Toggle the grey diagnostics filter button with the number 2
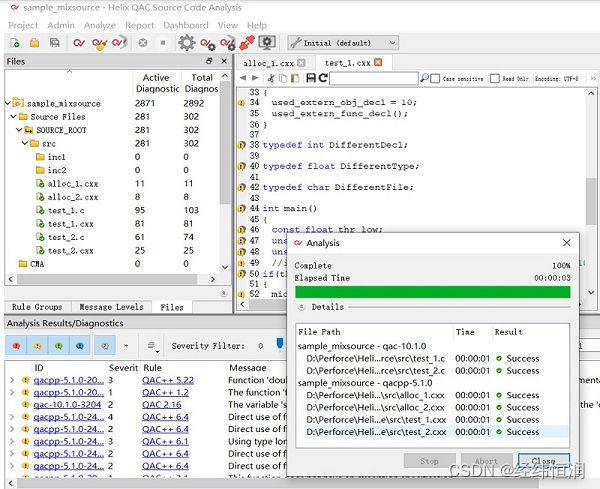Image resolution: width=600 pixels, height=489 pixels. [104, 346]
